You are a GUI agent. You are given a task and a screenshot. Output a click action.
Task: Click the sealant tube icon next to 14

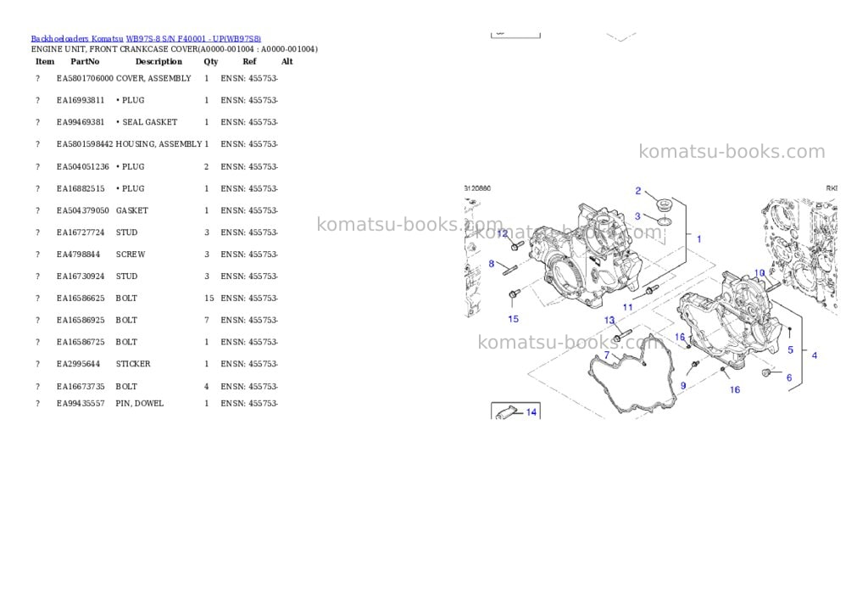(x=505, y=413)
